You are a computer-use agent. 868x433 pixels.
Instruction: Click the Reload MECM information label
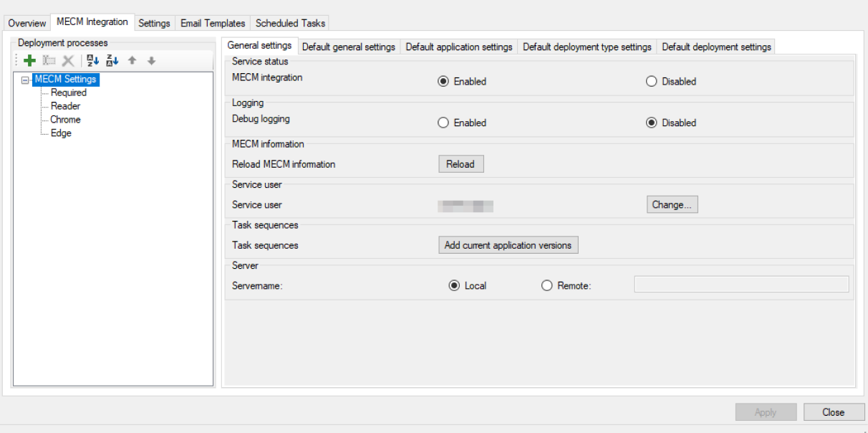click(x=284, y=164)
